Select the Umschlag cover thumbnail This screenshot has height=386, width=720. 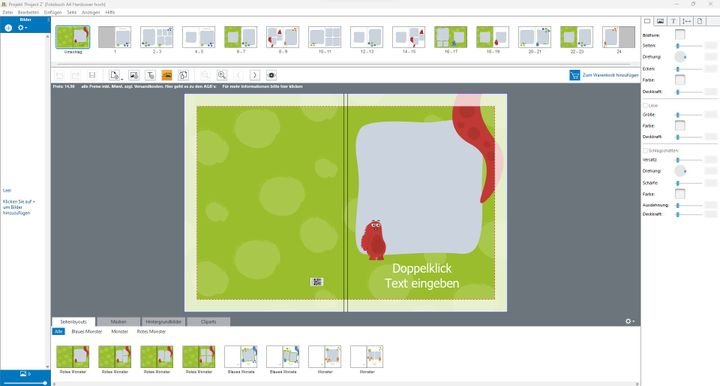(x=73, y=37)
